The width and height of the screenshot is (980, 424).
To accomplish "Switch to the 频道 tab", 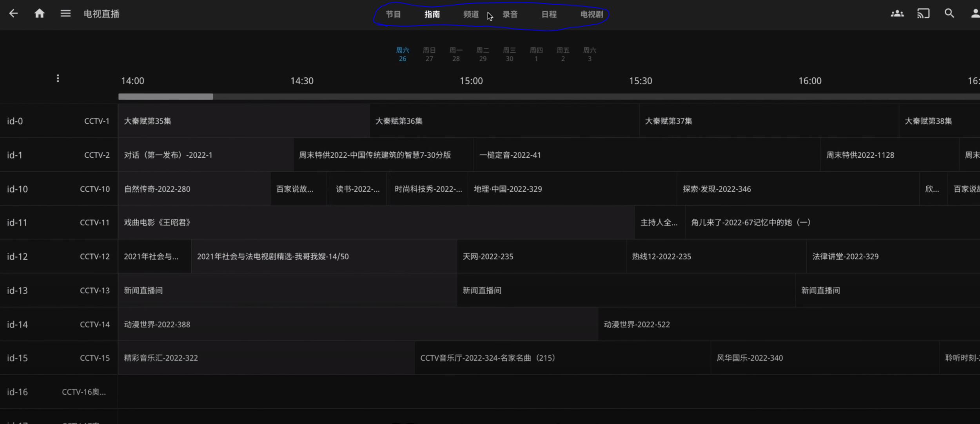I will click(x=471, y=15).
